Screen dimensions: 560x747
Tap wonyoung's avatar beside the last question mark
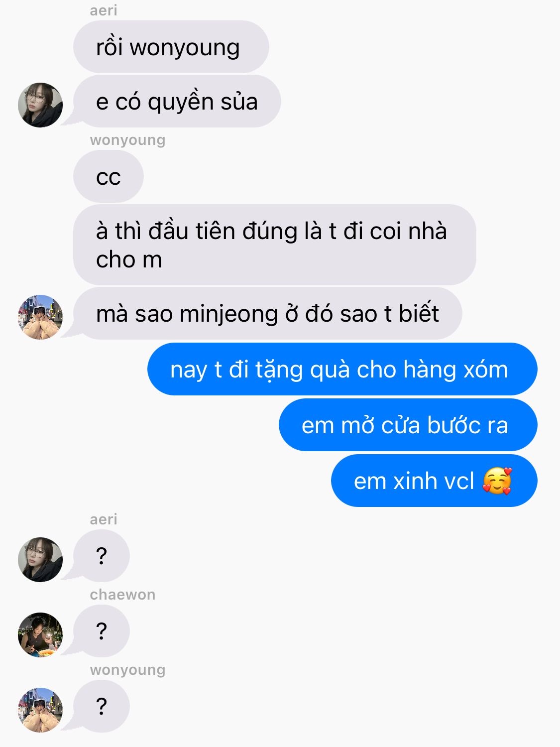click(x=40, y=710)
